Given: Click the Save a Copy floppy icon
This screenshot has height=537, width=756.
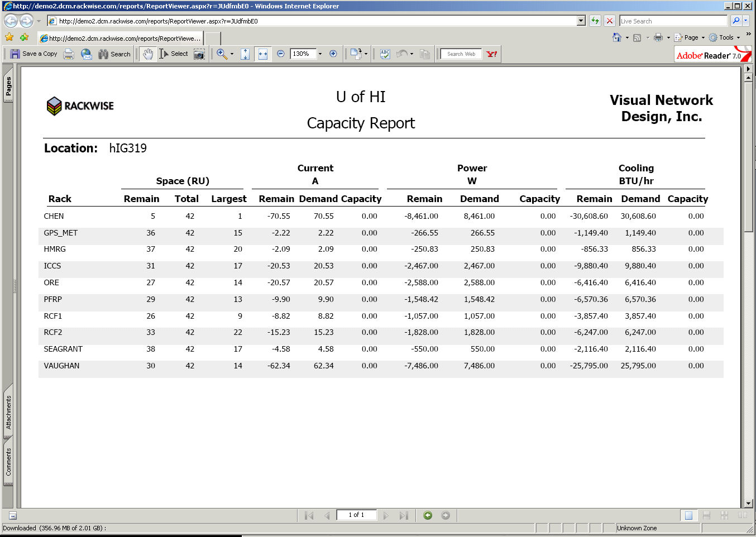Looking at the screenshot, I should tap(16, 54).
